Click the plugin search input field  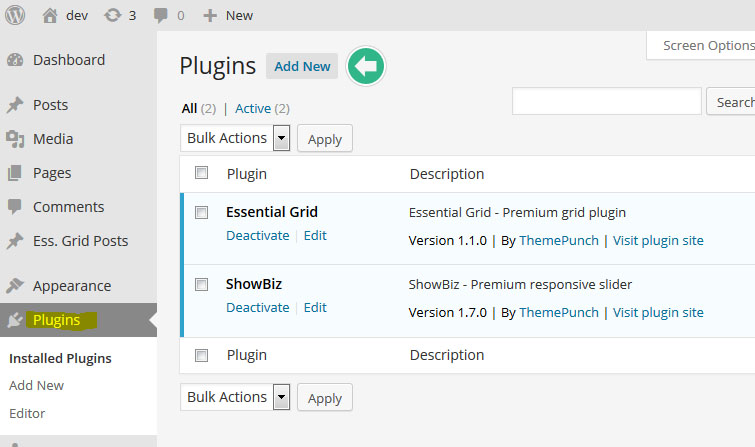[606, 102]
